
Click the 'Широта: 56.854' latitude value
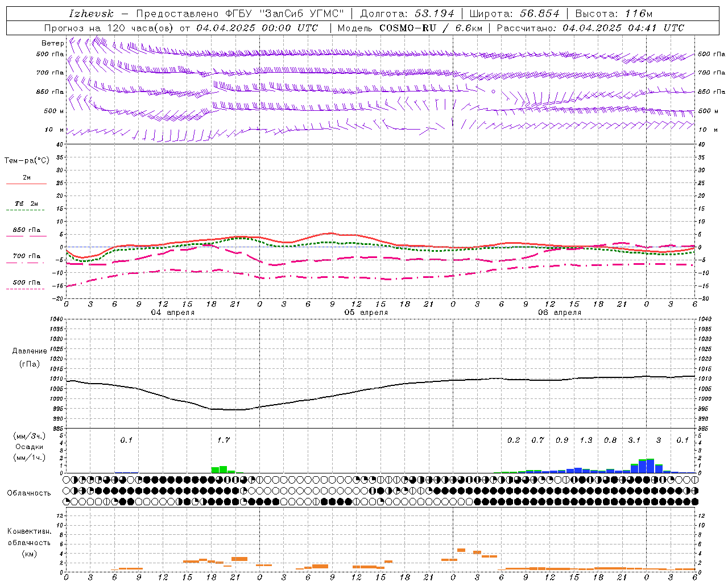point(514,14)
